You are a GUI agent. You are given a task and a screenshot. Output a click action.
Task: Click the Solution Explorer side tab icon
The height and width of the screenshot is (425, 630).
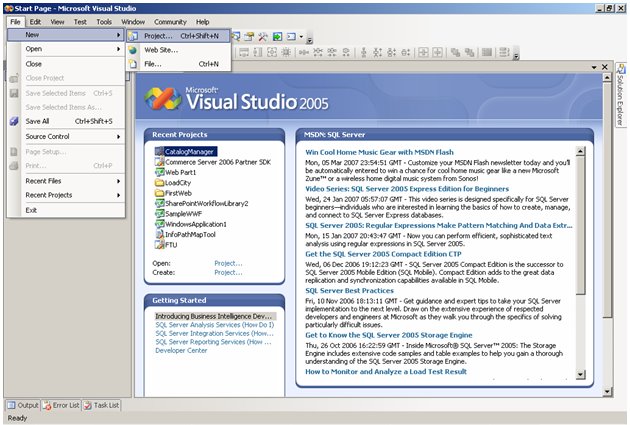pyautogui.click(x=621, y=69)
